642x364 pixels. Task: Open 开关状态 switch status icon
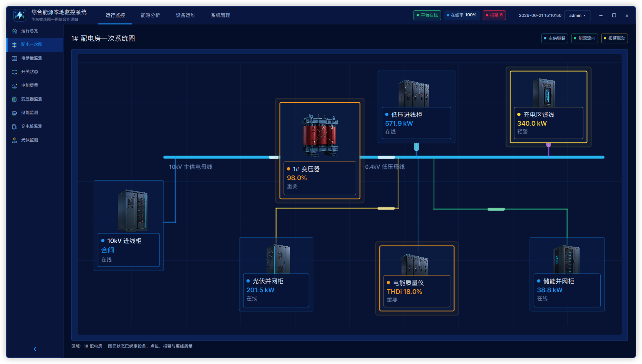point(14,72)
